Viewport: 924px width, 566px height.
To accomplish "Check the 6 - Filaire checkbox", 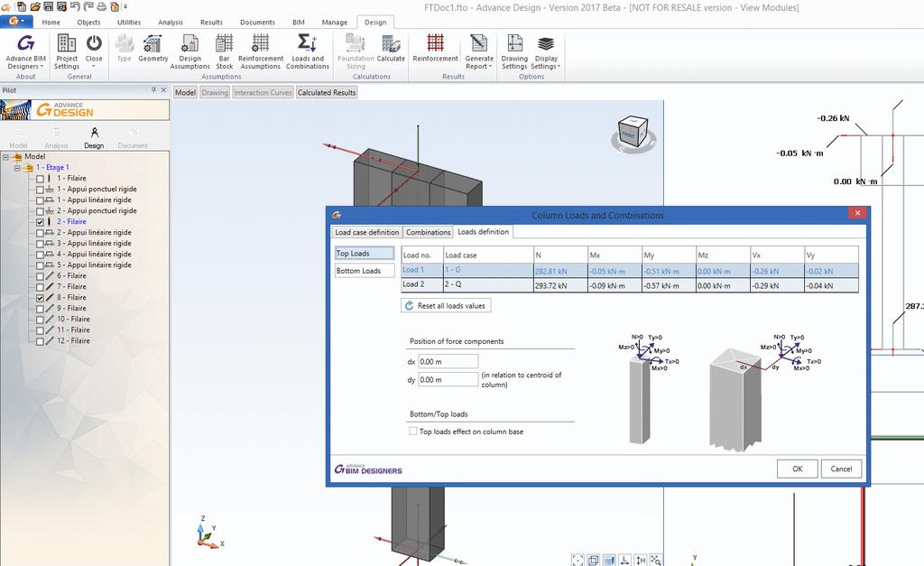I will (x=40, y=276).
